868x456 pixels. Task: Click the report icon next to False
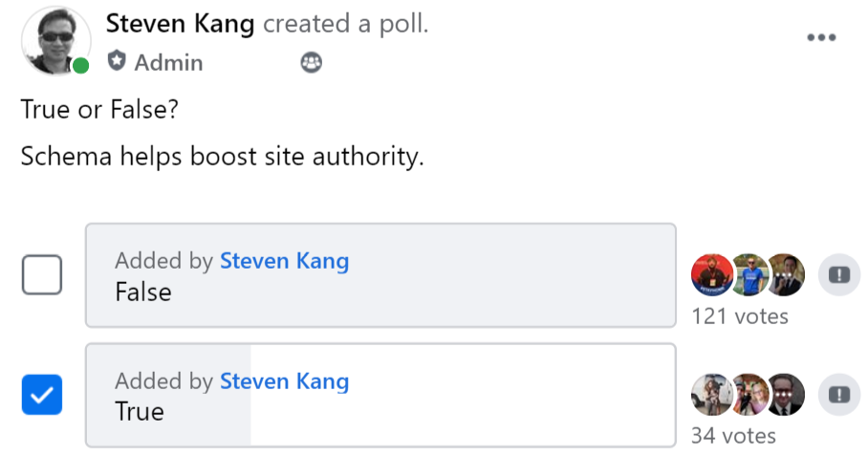pos(839,274)
